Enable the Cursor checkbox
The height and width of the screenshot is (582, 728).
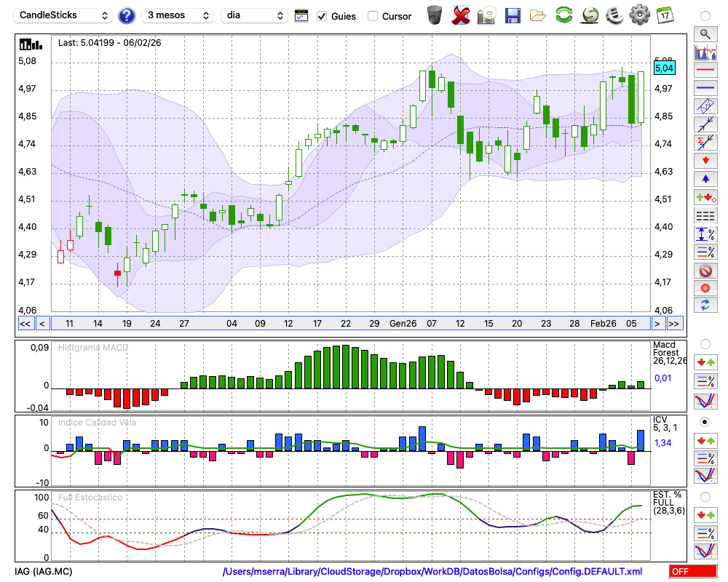(x=372, y=16)
